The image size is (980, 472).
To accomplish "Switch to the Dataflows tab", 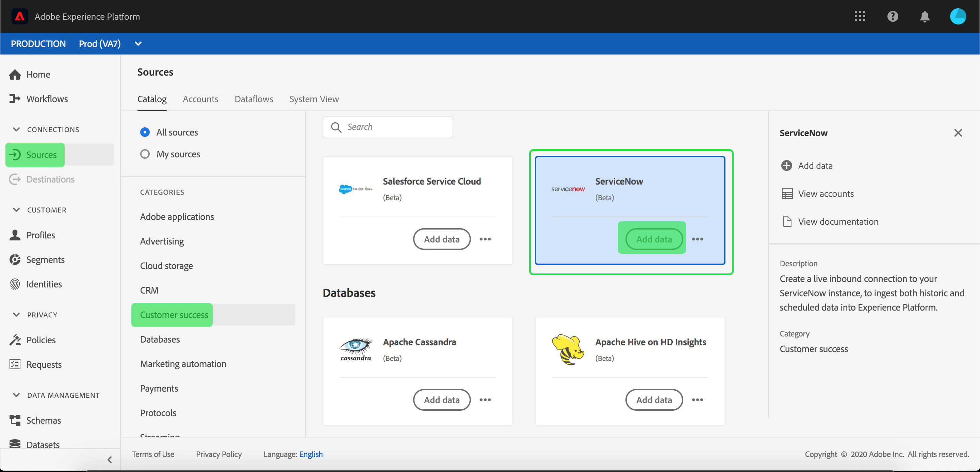I will click(x=254, y=99).
